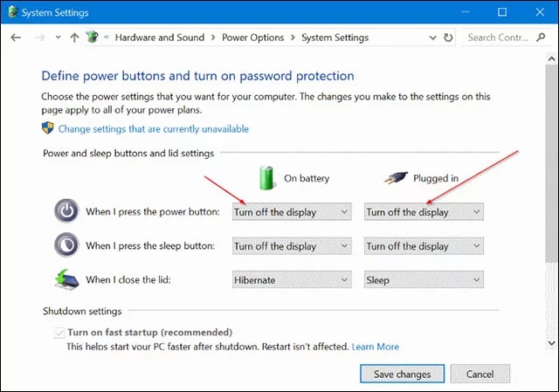Click the green On battery icon
Screen dimensions: 559x392
[267, 176]
